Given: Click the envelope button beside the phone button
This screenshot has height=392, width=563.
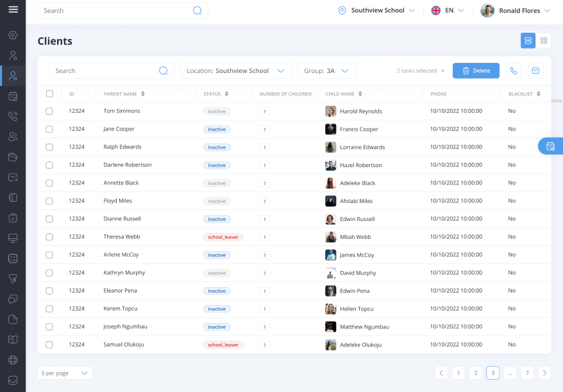Looking at the screenshot, I should tap(535, 70).
